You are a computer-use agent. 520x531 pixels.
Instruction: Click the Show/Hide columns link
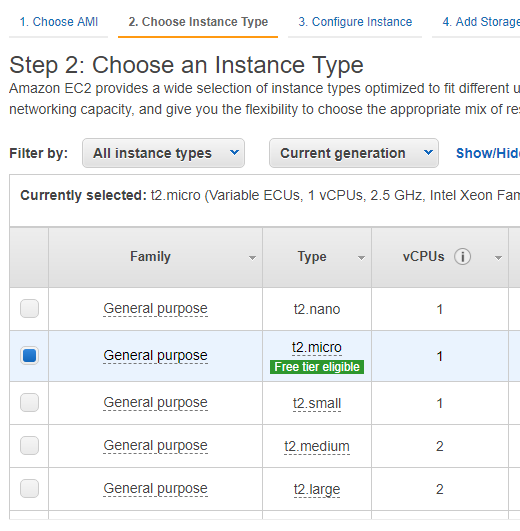[488, 153]
